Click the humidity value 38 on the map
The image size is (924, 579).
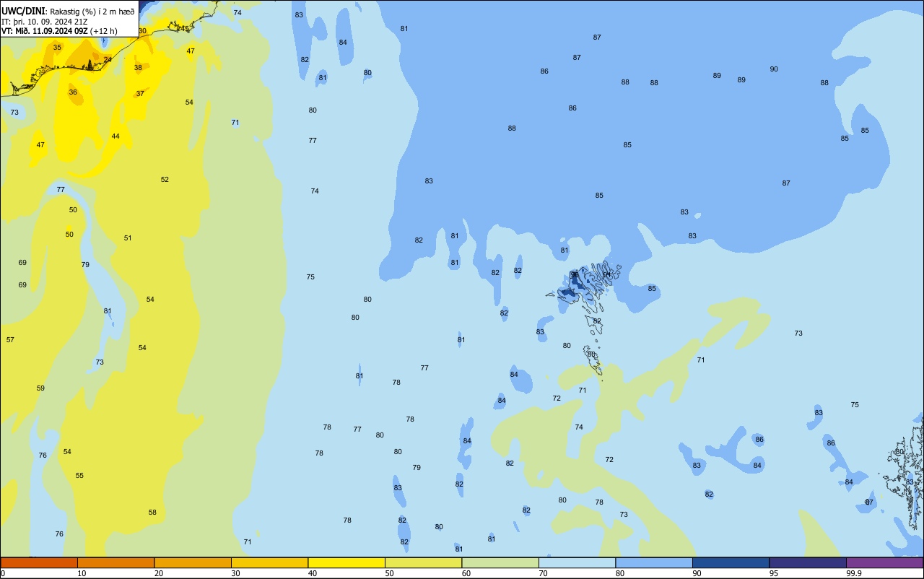[138, 68]
